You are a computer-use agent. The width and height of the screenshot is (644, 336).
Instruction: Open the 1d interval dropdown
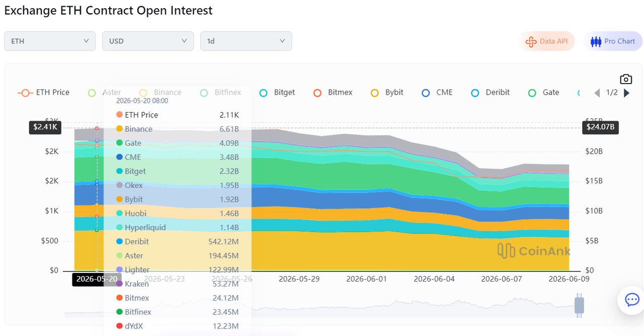(x=246, y=41)
